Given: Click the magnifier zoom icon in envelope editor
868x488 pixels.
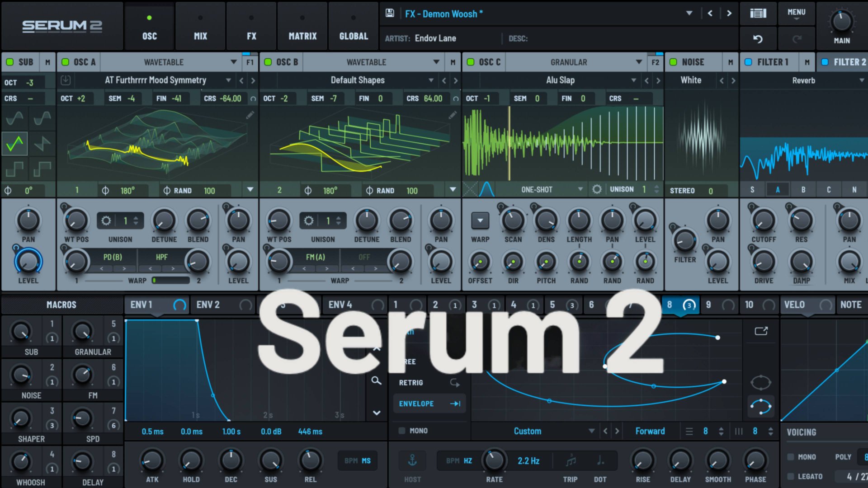Looking at the screenshot, I should [x=376, y=381].
